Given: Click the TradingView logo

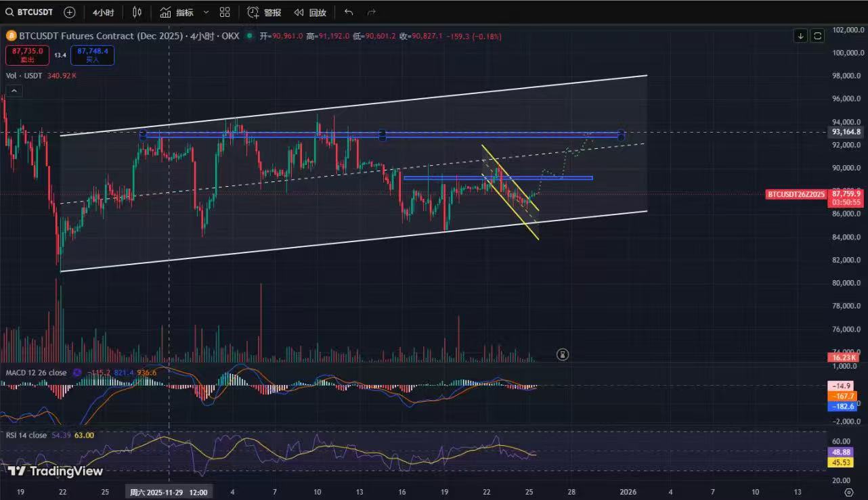Looking at the screenshot, I should coord(56,471).
